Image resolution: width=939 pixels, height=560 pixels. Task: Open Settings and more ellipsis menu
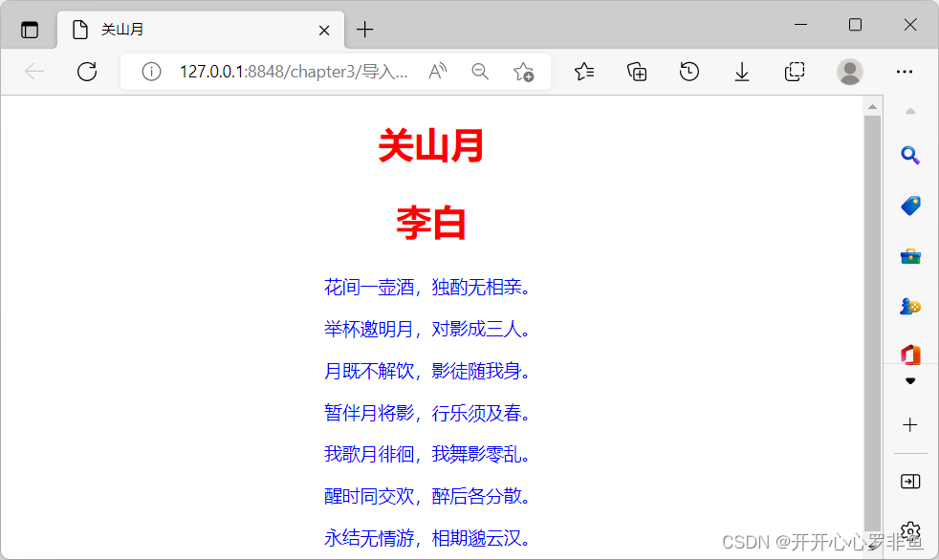[x=905, y=72]
